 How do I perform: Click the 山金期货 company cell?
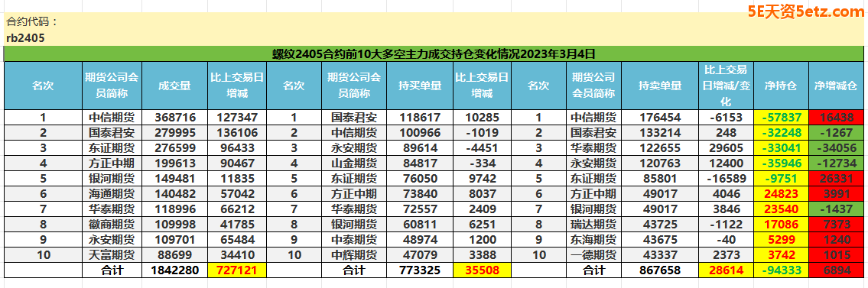(x=354, y=163)
